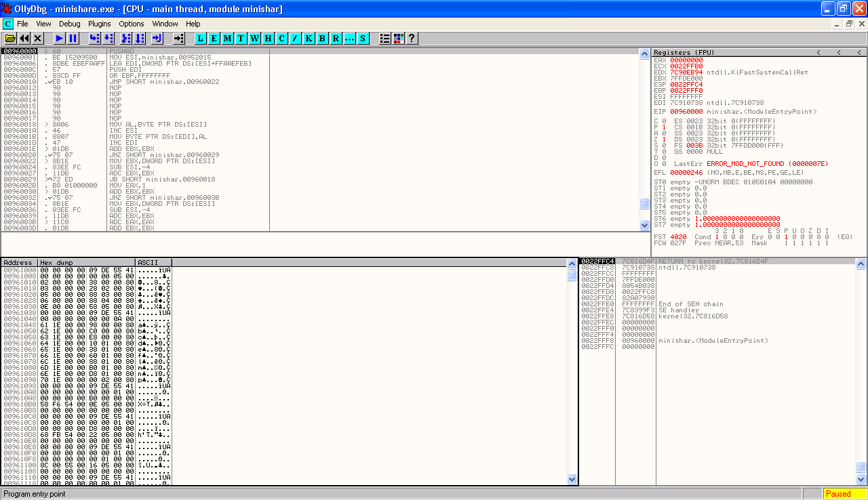This screenshot has height=500, width=868.
Task: Open debugging options via the list toolbar icon
Action: 385,39
